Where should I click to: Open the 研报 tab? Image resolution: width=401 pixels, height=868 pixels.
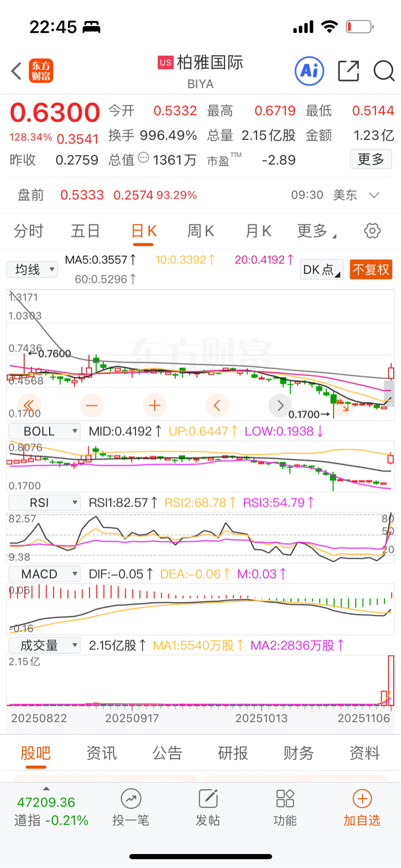tap(233, 753)
